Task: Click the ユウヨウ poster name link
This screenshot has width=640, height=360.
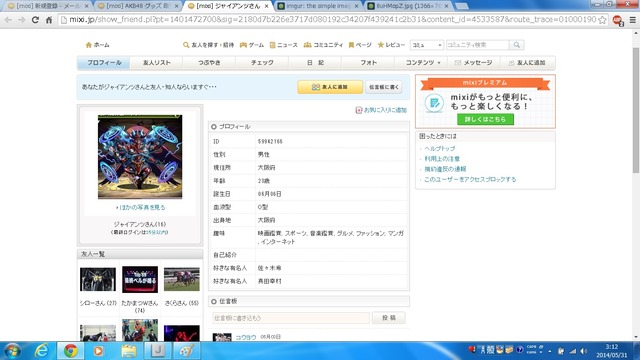Action: coord(246,337)
